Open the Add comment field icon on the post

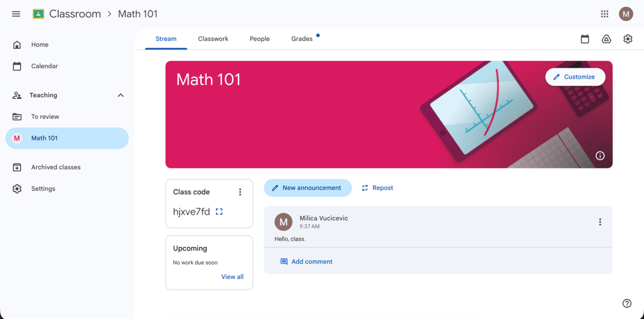tap(283, 262)
